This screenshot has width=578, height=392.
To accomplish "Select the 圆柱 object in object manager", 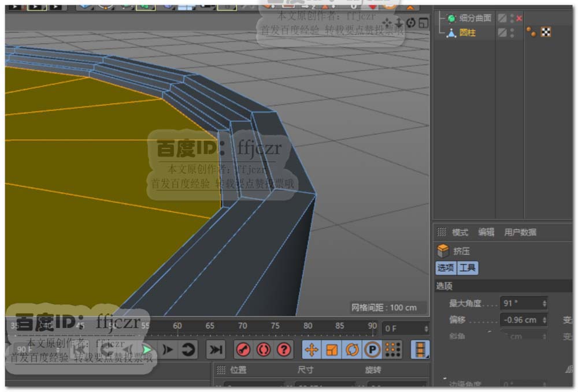I will click(467, 33).
